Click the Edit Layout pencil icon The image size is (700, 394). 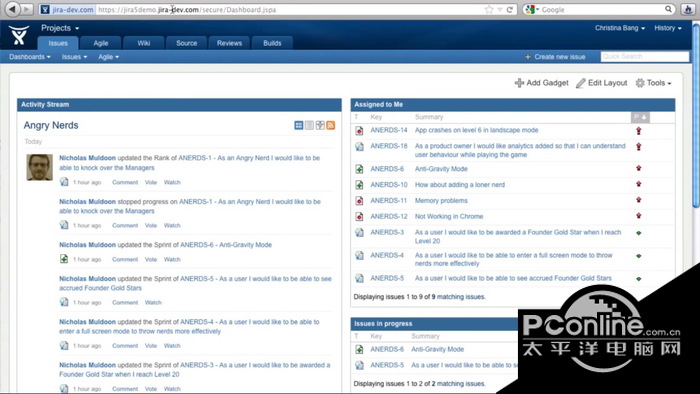pyautogui.click(x=580, y=83)
